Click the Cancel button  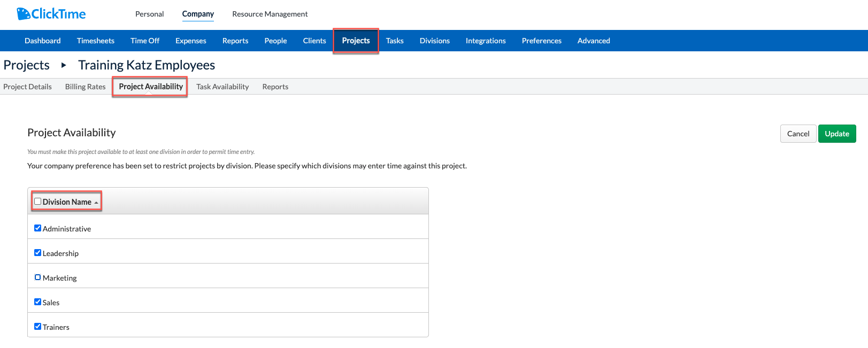click(797, 134)
